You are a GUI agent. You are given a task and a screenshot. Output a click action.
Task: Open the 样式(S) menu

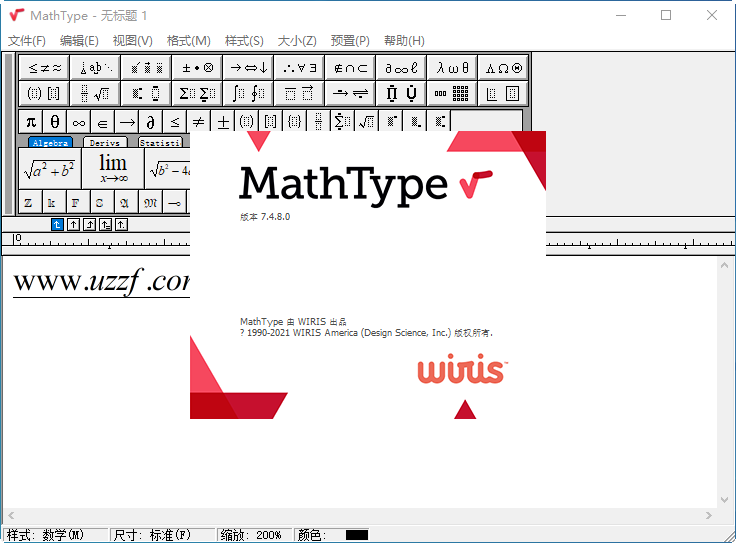tap(244, 41)
